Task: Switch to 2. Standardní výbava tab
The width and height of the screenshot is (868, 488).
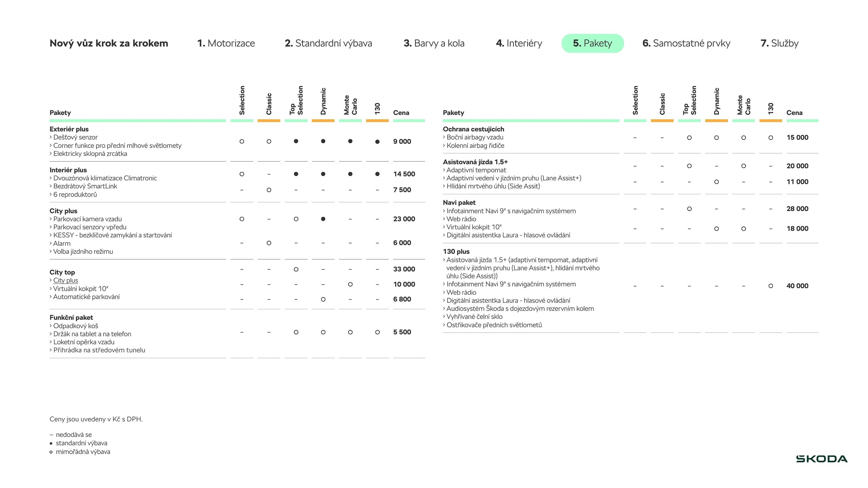Action: (x=328, y=43)
